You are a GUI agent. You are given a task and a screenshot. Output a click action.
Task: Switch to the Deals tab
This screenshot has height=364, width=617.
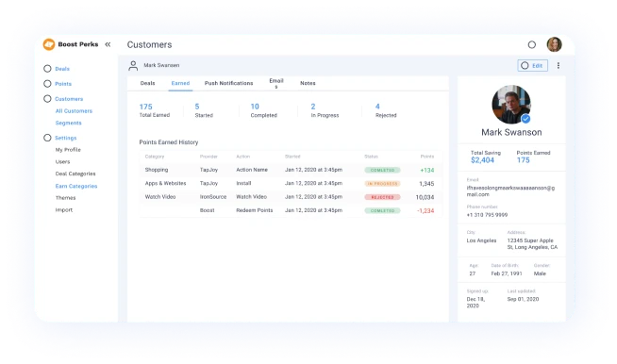point(147,83)
